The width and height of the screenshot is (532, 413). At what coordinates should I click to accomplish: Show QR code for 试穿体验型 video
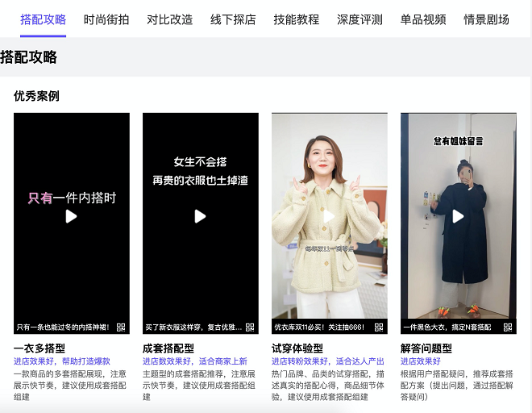[380, 327]
